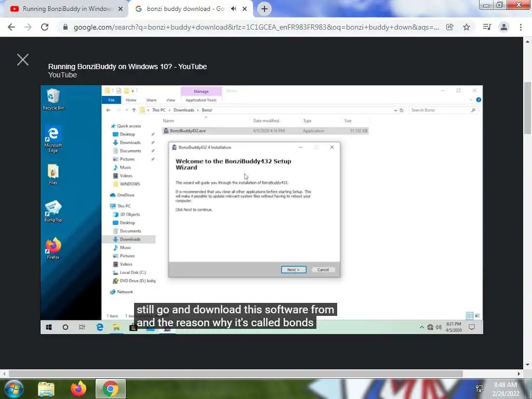Click the horizontal scrollbar thumb

click(x=236, y=374)
